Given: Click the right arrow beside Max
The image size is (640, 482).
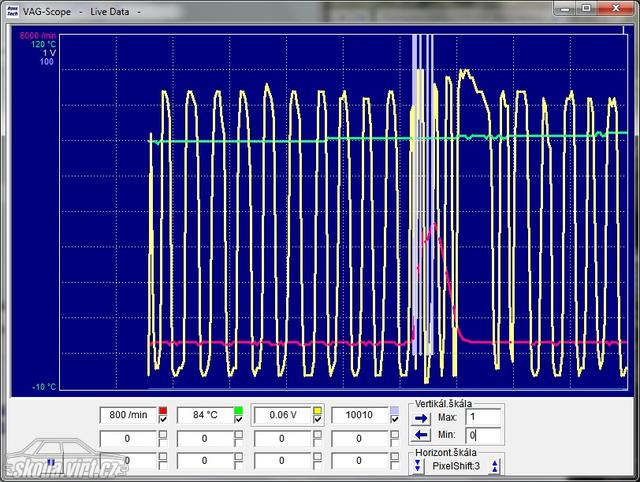Looking at the screenshot, I should tap(421, 418).
